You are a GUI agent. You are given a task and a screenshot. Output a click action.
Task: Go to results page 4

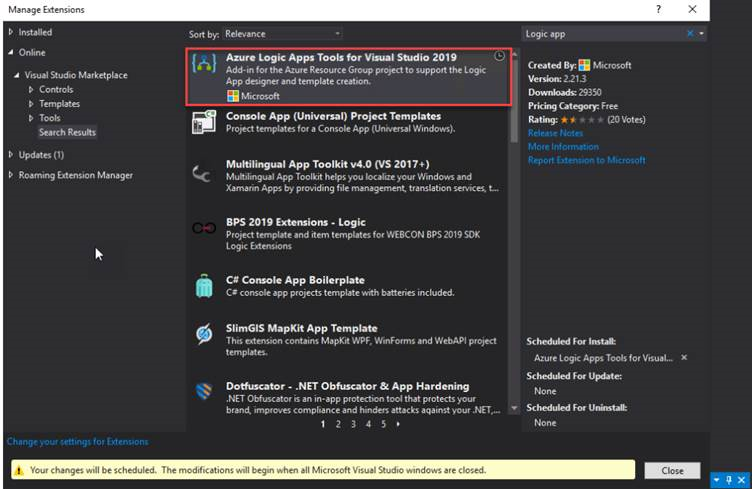coord(368,424)
